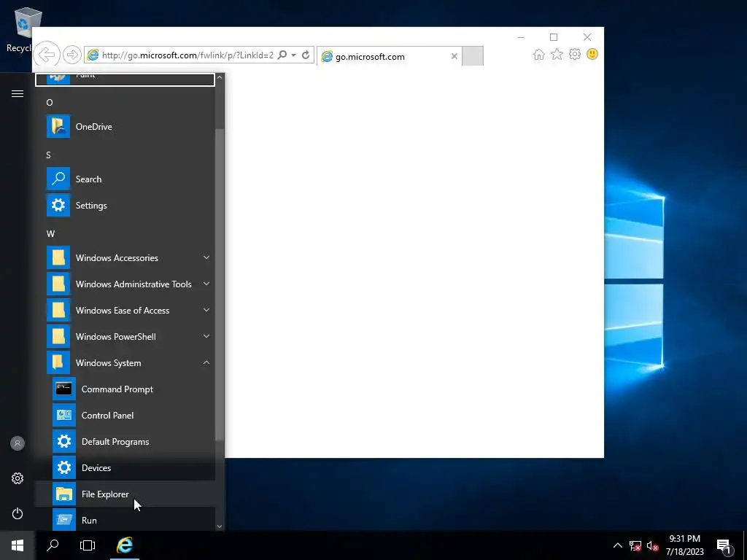Screen dimensions: 747x560
Task: Click Internet Explorer taskbar icon
Action: tap(125, 545)
